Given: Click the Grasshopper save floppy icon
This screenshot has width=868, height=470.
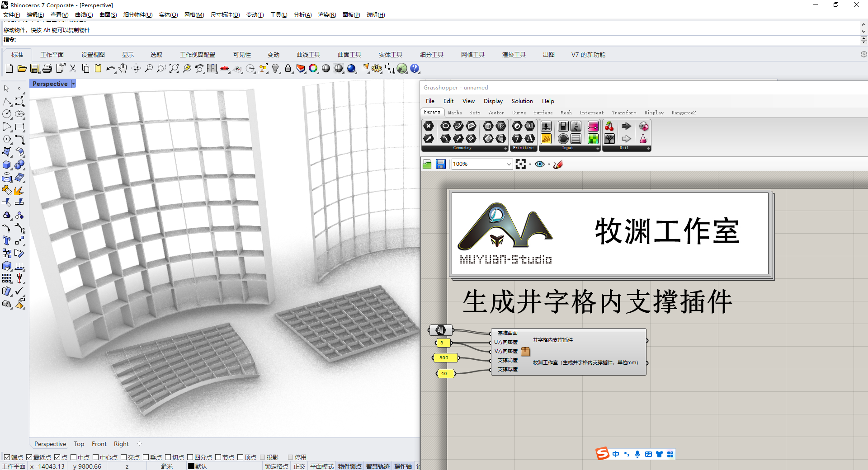Looking at the screenshot, I should (441, 164).
